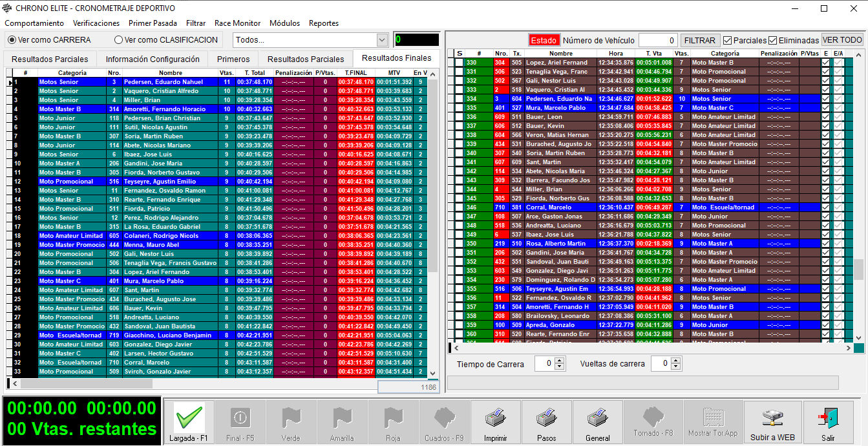
Task: Open the Race Monitor menu
Action: pyautogui.click(x=237, y=23)
